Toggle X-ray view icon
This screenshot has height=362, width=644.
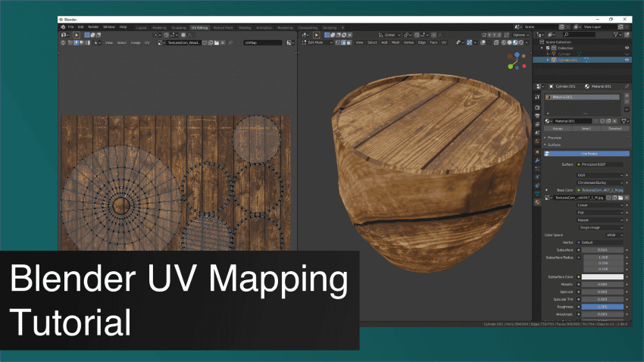(496, 42)
